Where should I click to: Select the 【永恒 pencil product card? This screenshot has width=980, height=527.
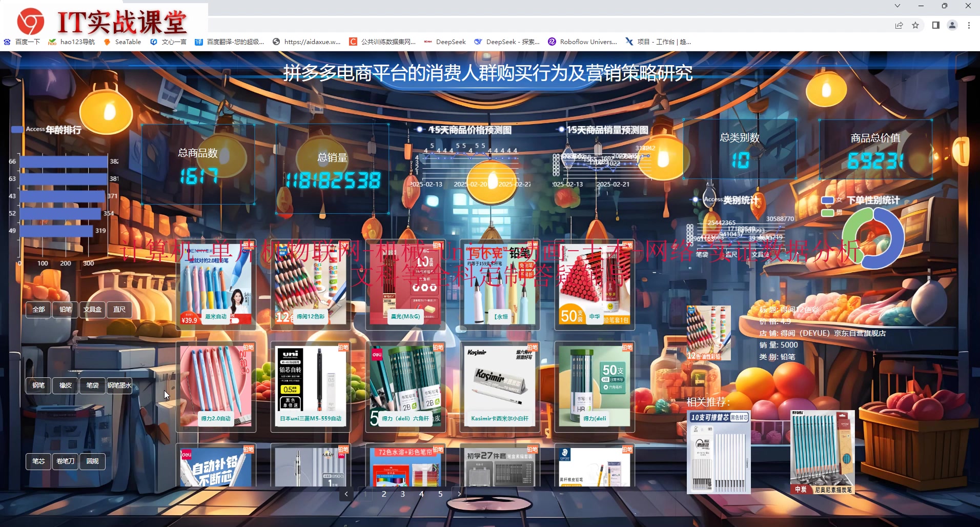[x=500, y=285]
